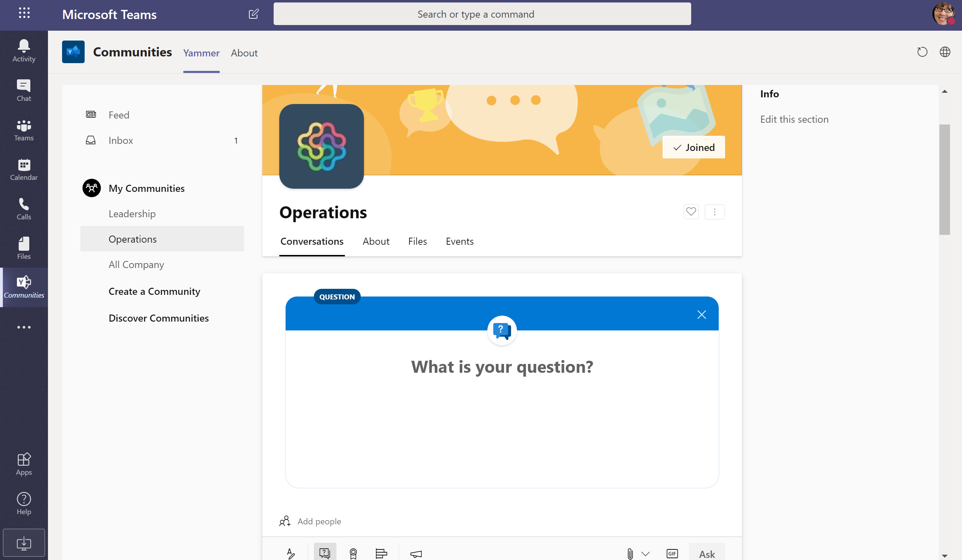Click the paperclip attach file icon
962x560 pixels.
pos(630,554)
